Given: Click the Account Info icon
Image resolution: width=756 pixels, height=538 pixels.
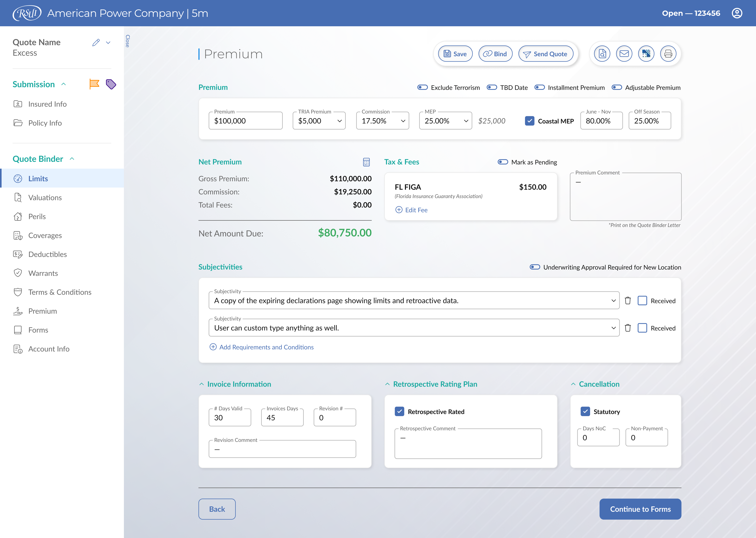Looking at the screenshot, I should pyautogui.click(x=18, y=349).
